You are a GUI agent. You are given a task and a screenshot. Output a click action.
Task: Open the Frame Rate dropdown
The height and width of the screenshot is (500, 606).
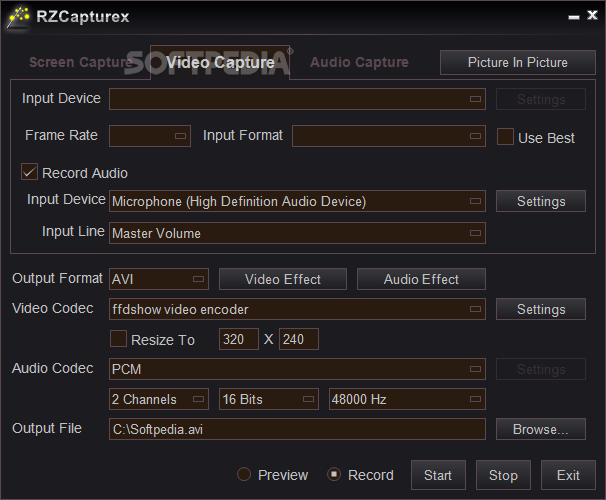tap(150, 136)
